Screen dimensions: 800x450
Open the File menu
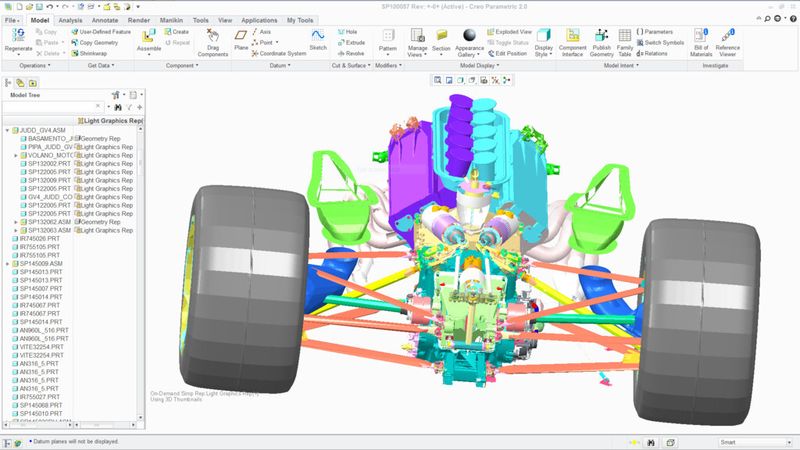point(12,20)
